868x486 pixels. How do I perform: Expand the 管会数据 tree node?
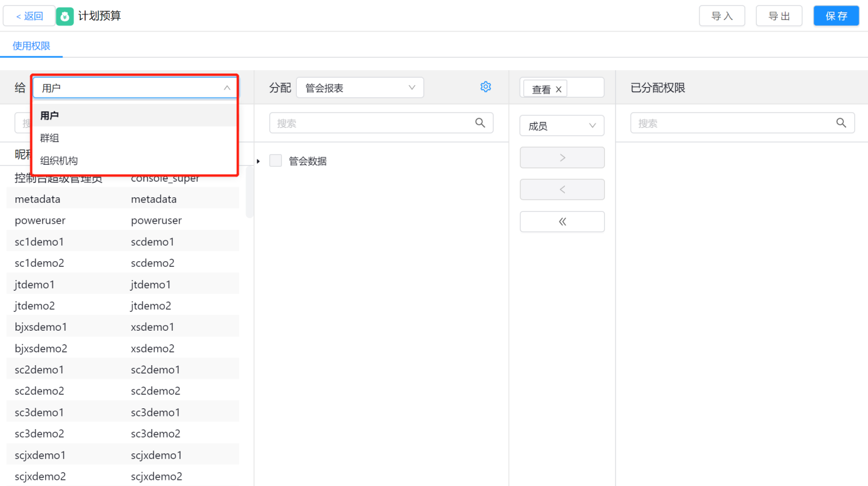(x=259, y=162)
